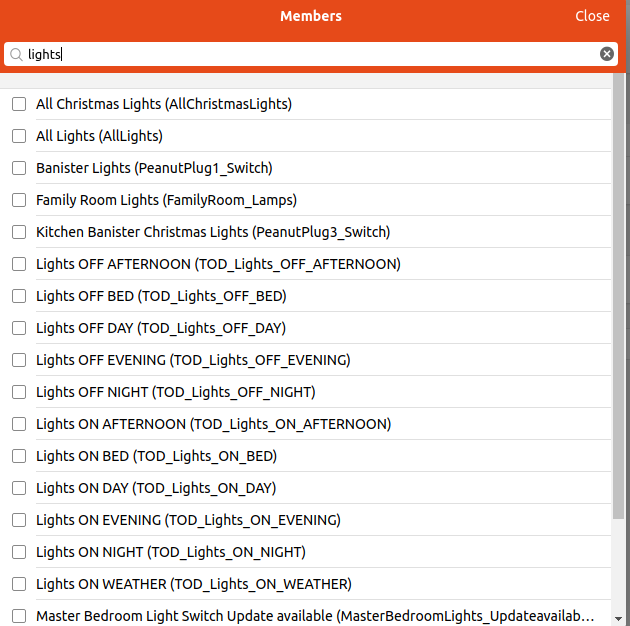Screen dimensions: 630x626
Task: Check the All Christmas Lights checkbox
Action: (19, 104)
